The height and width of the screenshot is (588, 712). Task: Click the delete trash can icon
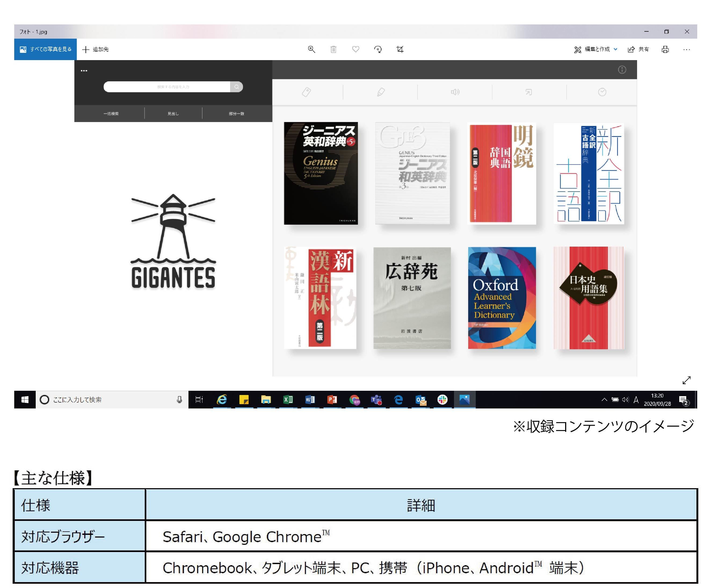coord(333,49)
